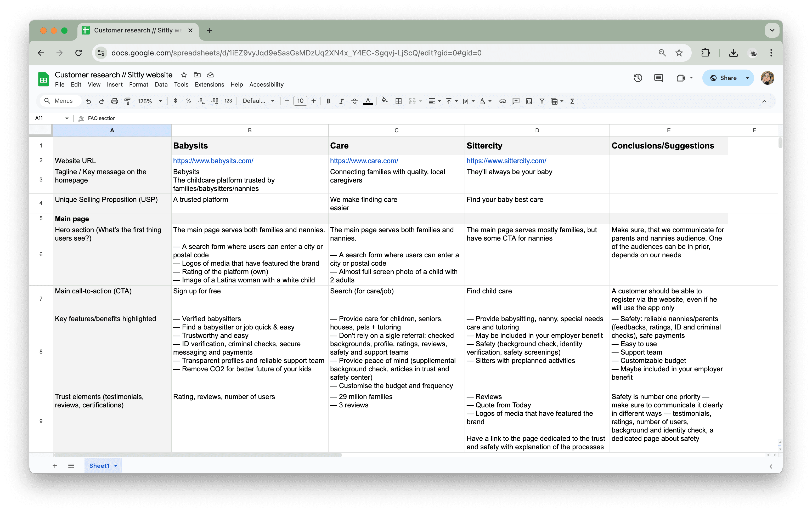Image resolution: width=812 pixels, height=512 pixels.
Task: Open the Extensions menu
Action: pyautogui.click(x=209, y=85)
